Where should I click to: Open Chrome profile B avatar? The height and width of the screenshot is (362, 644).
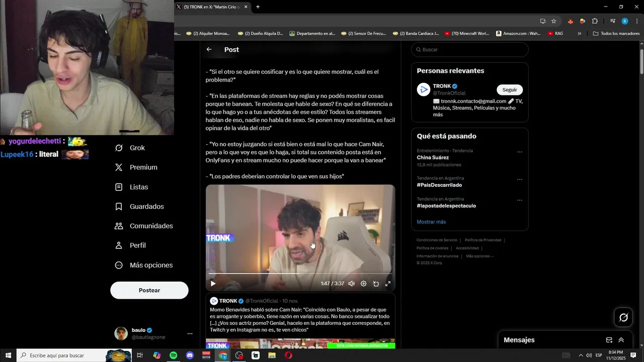click(x=625, y=21)
